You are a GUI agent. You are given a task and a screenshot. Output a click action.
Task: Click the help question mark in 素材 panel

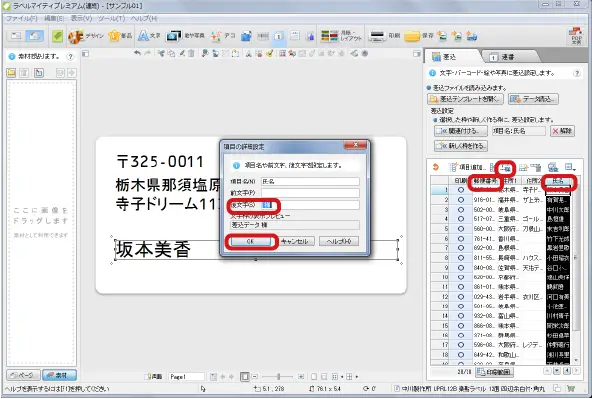coord(70,57)
